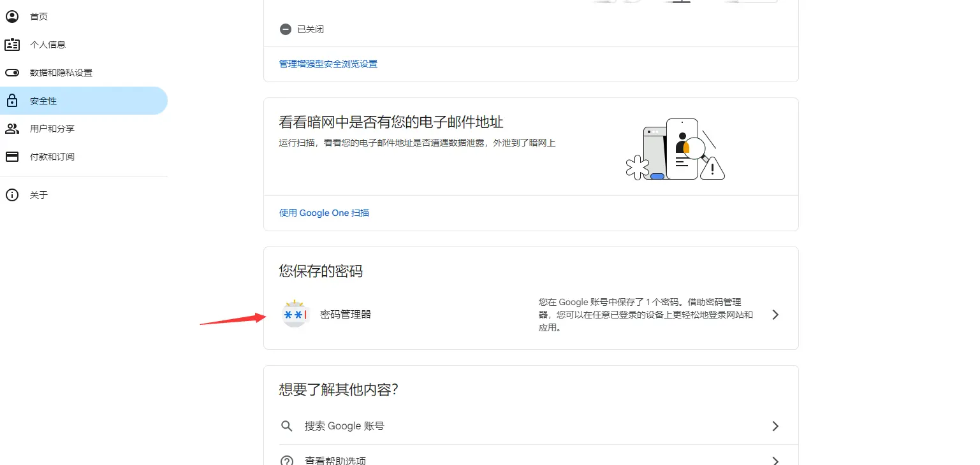
Task: Click the 用户和分享 people icon
Action: point(12,129)
